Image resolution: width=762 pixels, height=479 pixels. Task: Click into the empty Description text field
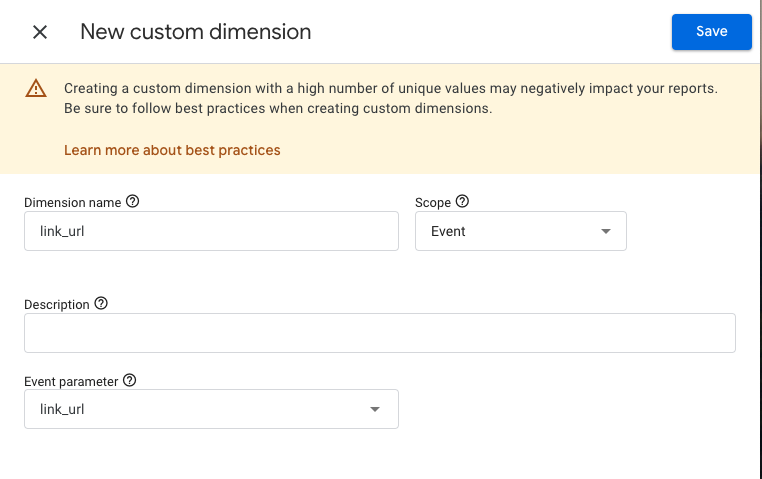coord(379,333)
